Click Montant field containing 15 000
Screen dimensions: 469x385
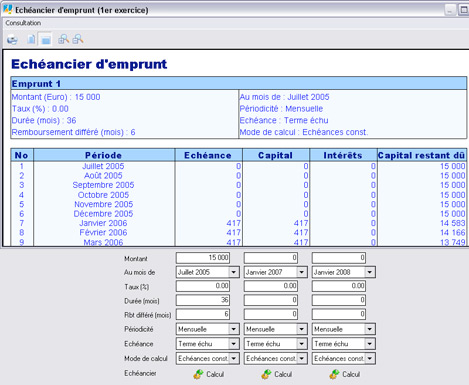pyautogui.click(x=203, y=258)
